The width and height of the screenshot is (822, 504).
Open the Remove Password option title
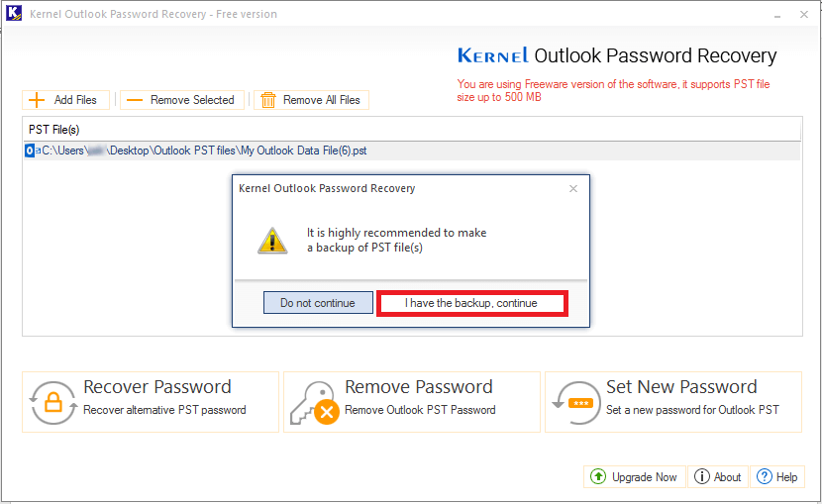tap(418, 386)
